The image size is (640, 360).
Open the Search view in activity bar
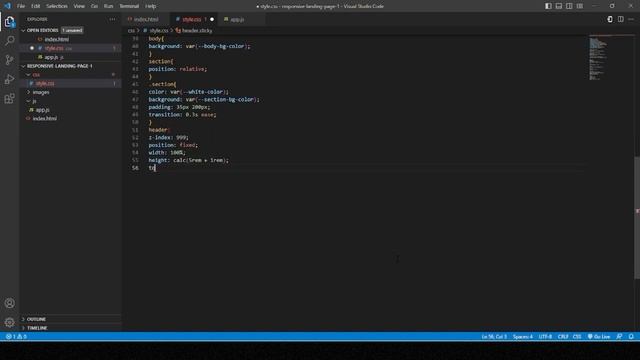tap(9, 40)
